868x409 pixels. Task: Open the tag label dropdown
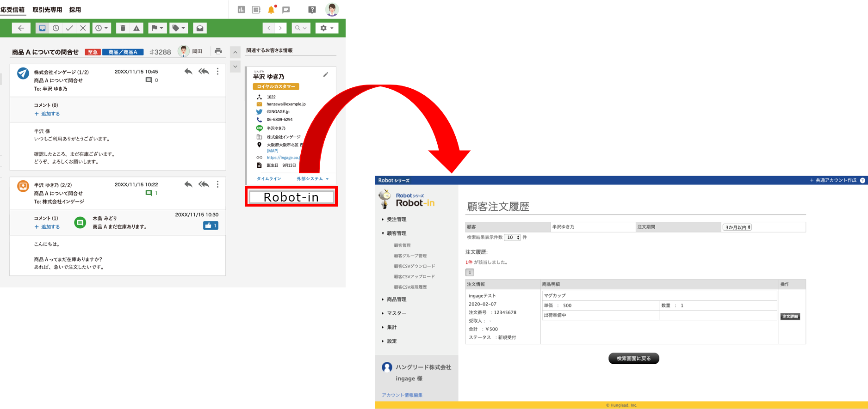(179, 28)
